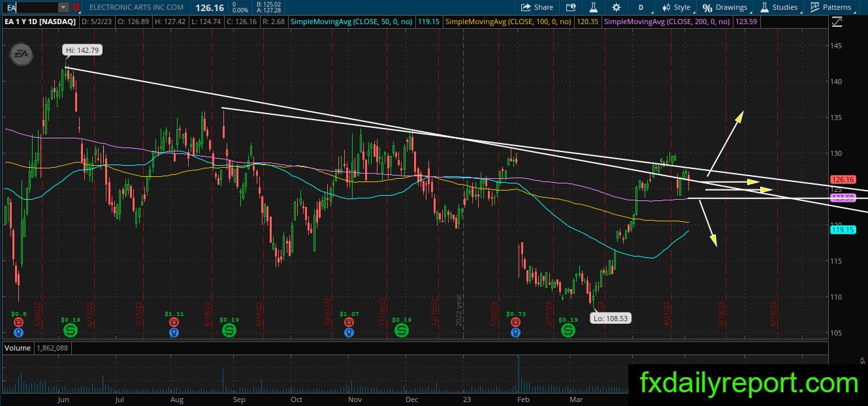Click the red clipboard icon beside symbol box
The height and width of the screenshot is (406, 868).
[76, 7]
